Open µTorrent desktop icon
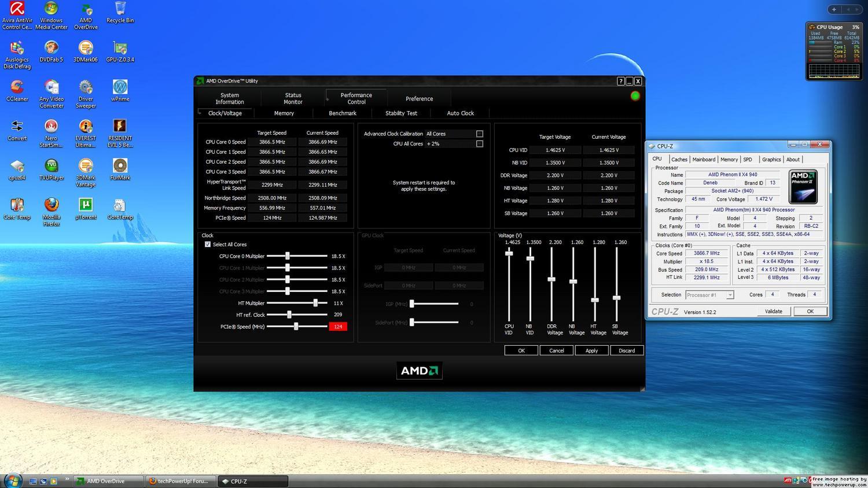 click(86, 209)
